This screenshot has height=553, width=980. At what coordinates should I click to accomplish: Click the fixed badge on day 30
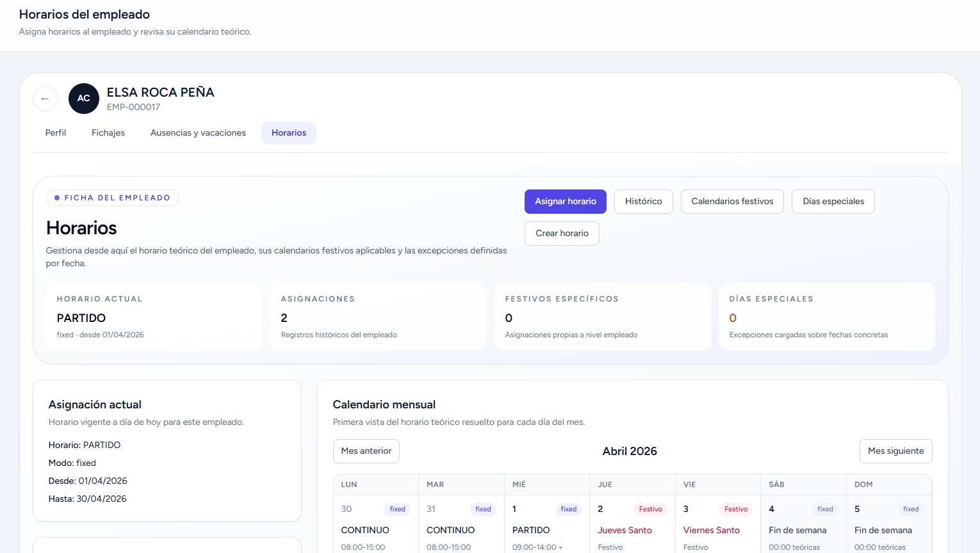(398, 509)
